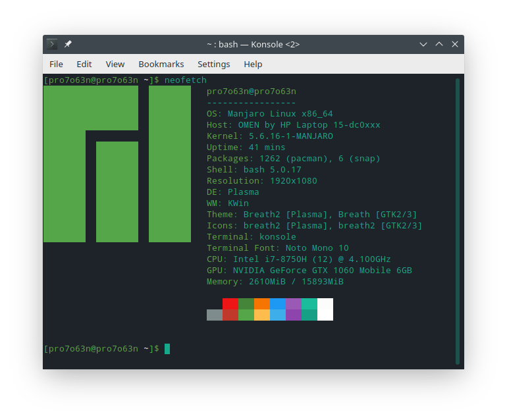Click the 'Packages: 1262 (pacman)' line
Viewport: 507px width, 420px height.
(293, 159)
